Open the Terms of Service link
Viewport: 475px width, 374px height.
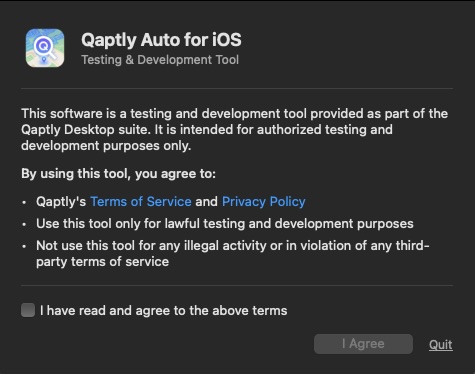141,201
